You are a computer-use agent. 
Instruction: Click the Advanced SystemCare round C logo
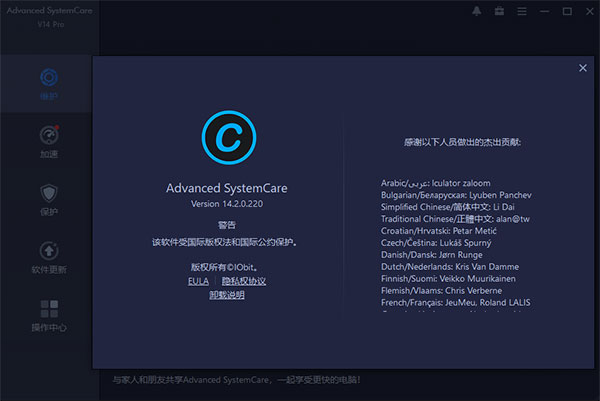(x=229, y=138)
